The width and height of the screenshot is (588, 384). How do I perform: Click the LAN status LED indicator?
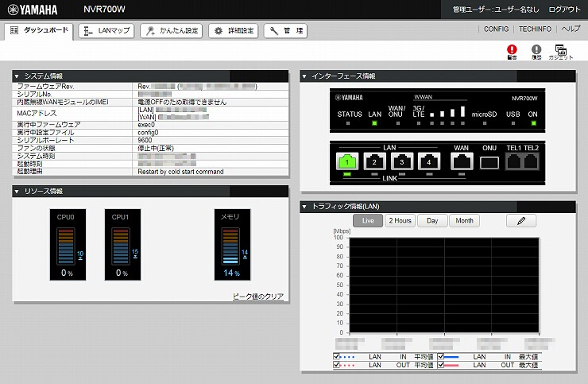point(374,123)
